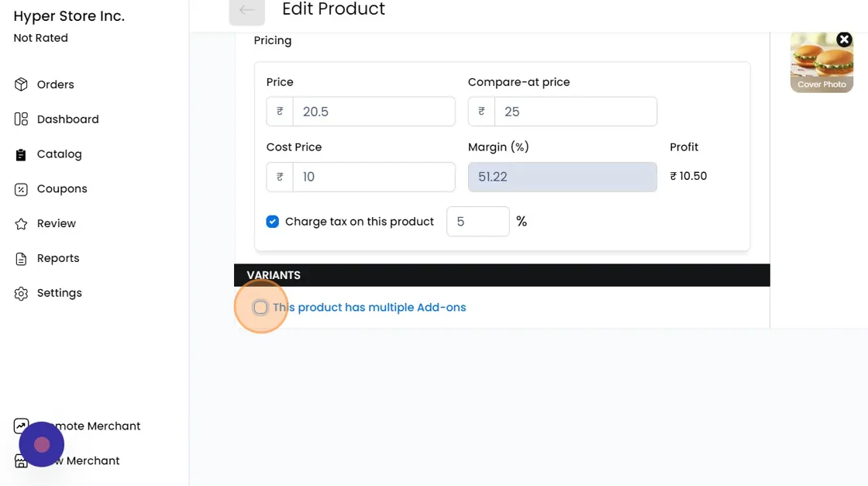This screenshot has height=486, width=868.
Task: Remove the cover photo with X
Action: pos(844,40)
